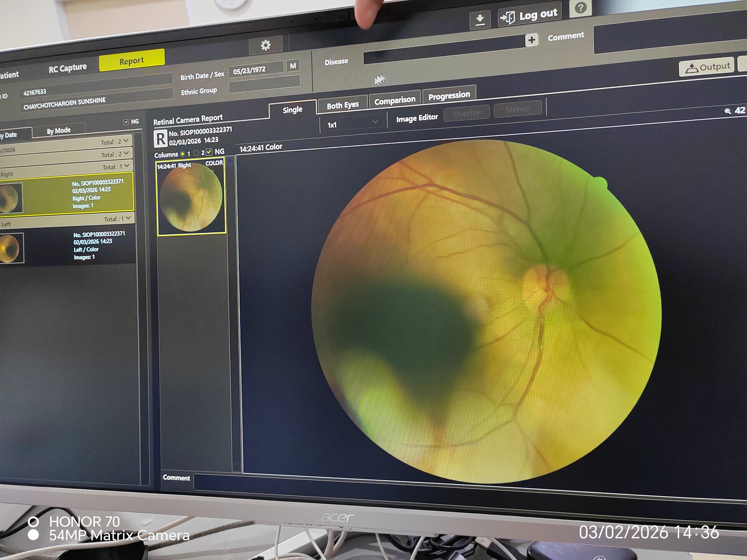Open the Progression tab
747x560 pixels.
tap(449, 96)
